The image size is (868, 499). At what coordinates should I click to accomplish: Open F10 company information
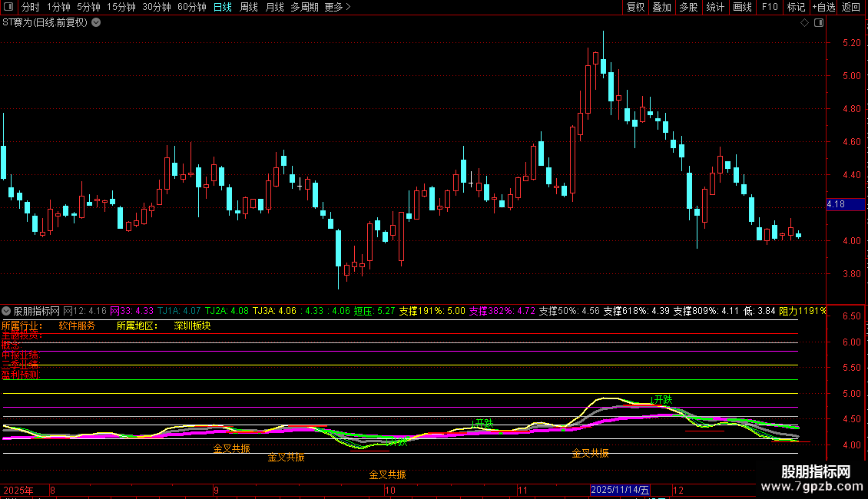pos(770,8)
